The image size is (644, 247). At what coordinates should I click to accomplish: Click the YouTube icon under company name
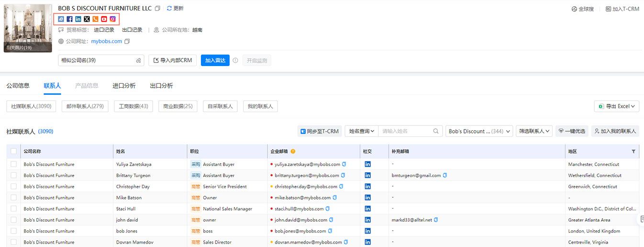(104, 19)
